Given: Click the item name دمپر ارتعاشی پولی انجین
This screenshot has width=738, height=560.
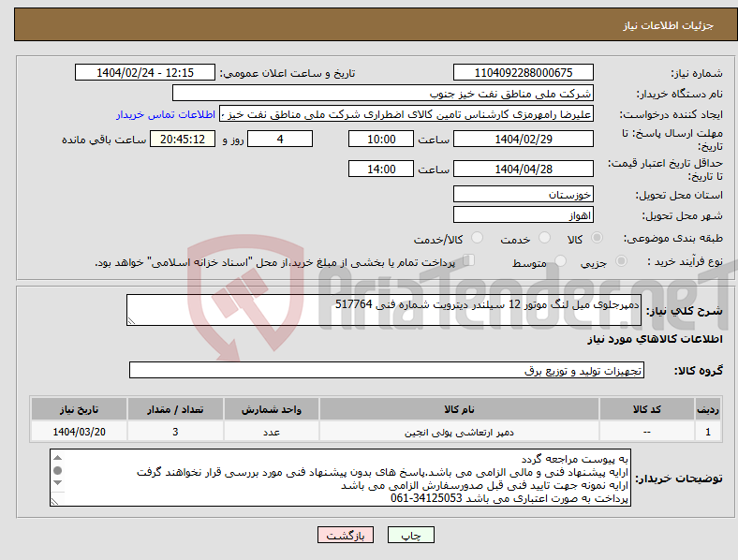Looking at the screenshot, I should [459, 432].
